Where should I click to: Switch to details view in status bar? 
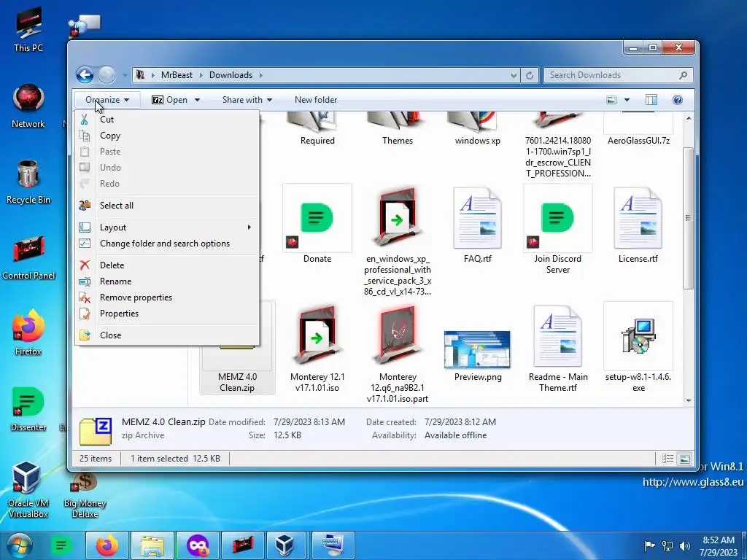[668, 459]
